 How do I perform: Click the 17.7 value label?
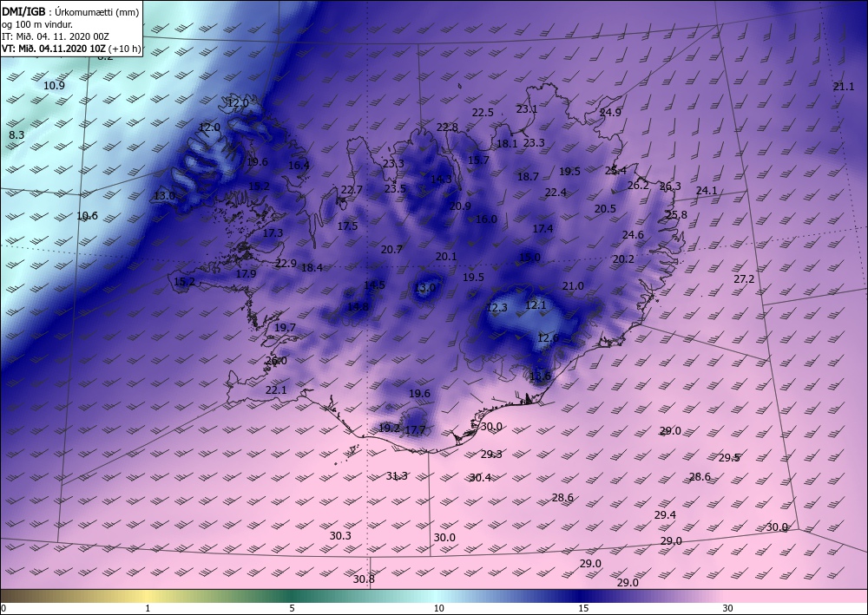click(x=415, y=430)
